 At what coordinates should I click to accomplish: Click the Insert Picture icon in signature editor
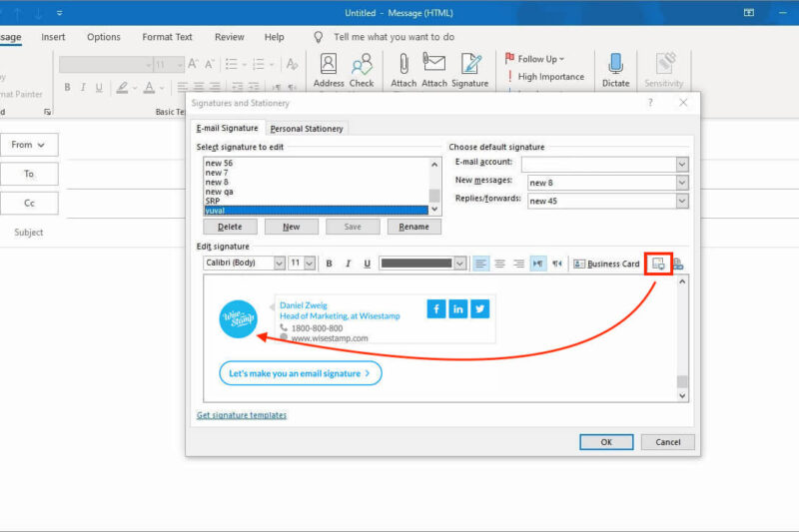point(658,264)
